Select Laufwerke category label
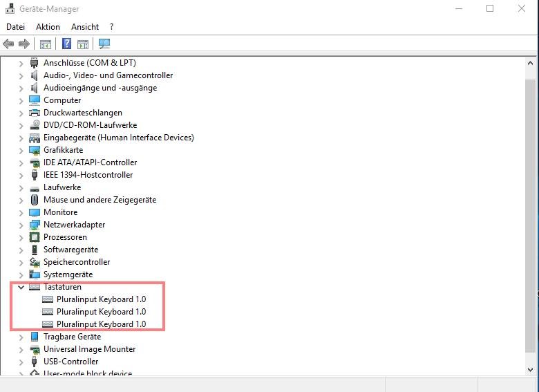Image resolution: width=539 pixels, height=392 pixels. [x=62, y=187]
